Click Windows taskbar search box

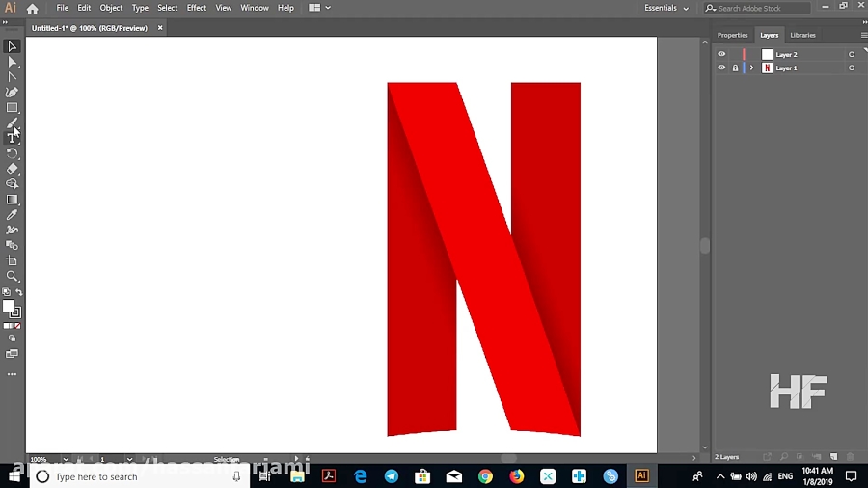click(138, 476)
